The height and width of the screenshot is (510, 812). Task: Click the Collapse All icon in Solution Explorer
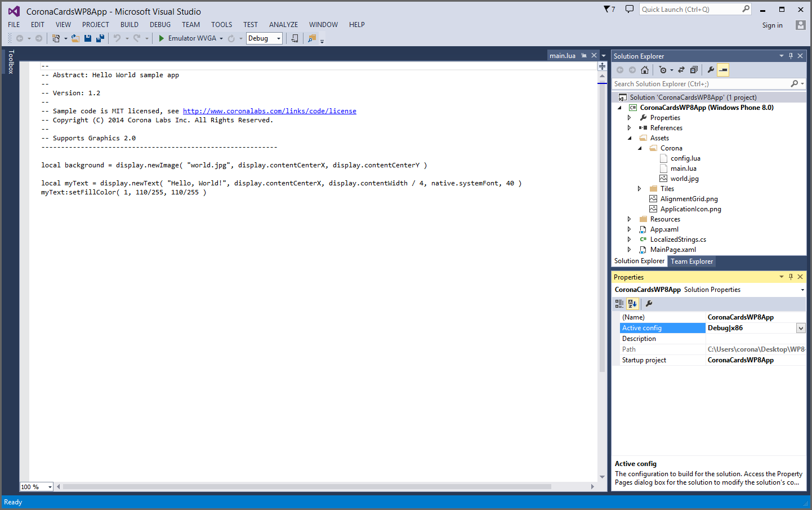[x=694, y=70]
